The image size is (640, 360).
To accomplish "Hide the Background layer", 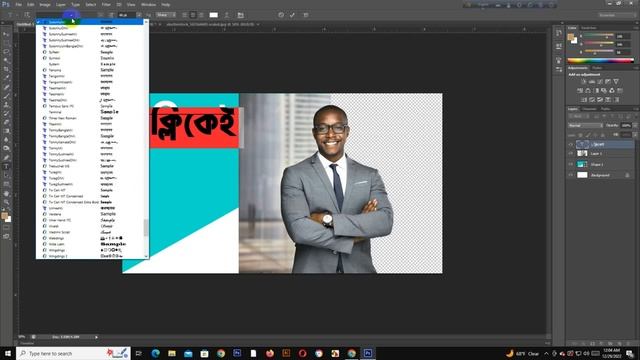I will pyautogui.click(x=571, y=175).
